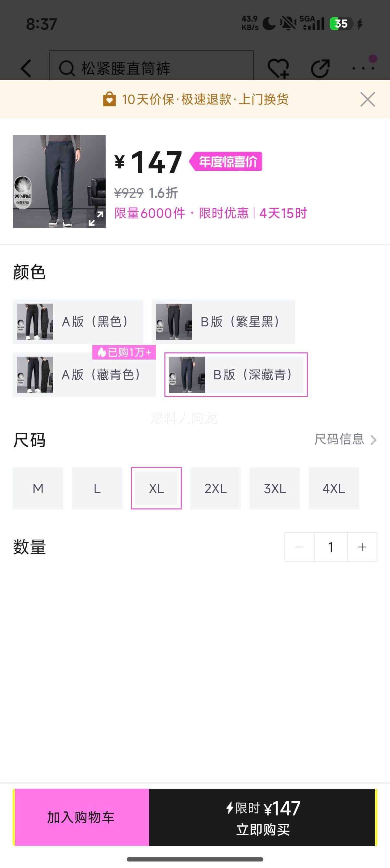Select size M

pyautogui.click(x=38, y=488)
